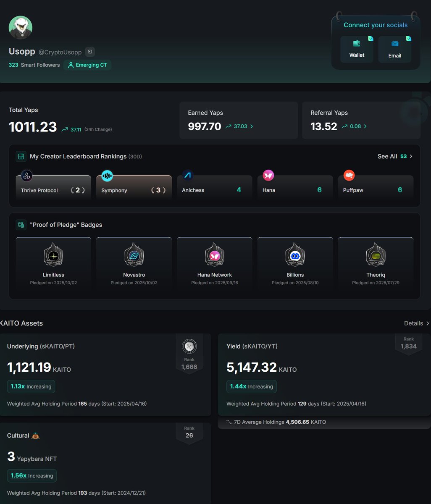Select 'Pledged on 2025/07/29' text
Screen dimensions: 431x504
[376, 283]
